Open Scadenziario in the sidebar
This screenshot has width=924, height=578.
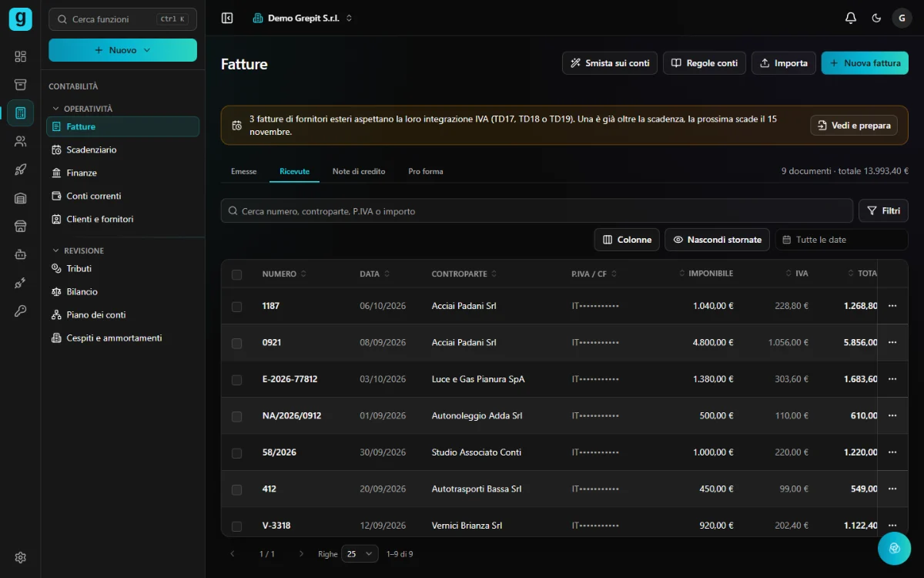pos(122,150)
